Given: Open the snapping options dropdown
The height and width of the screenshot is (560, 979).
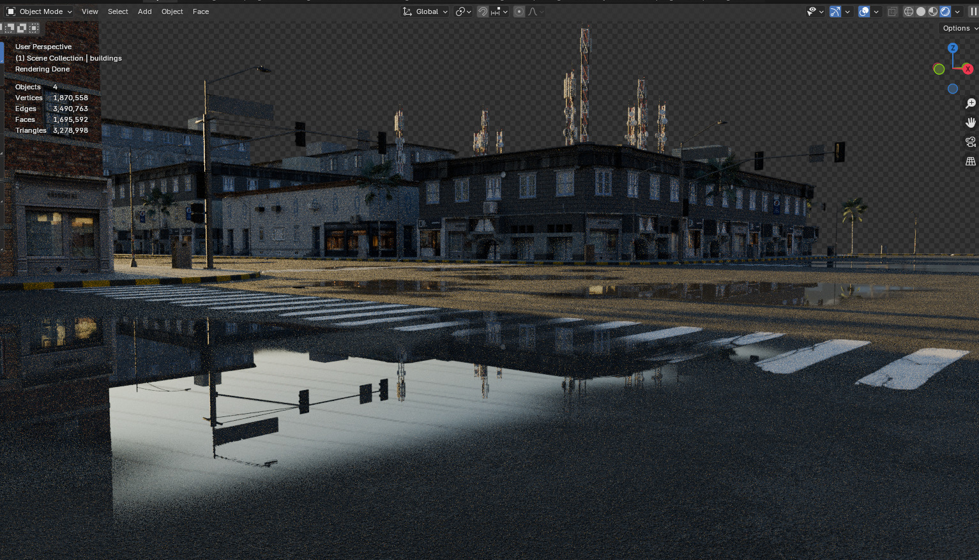Looking at the screenshot, I should click(x=499, y=11).
